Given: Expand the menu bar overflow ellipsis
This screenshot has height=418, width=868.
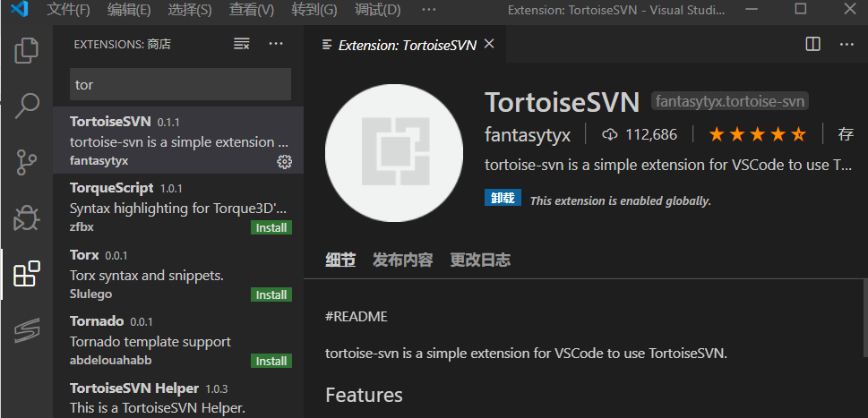Looking at the screenshot, I should tap(428, 10).
